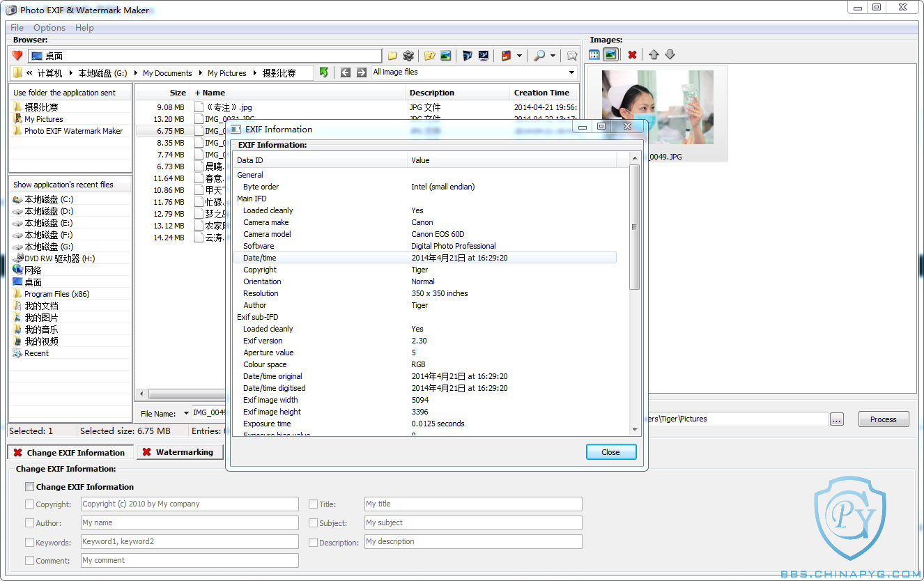Click the Data ID column header
This screenshot has width=924, height=581.
[x=320, y=160]
